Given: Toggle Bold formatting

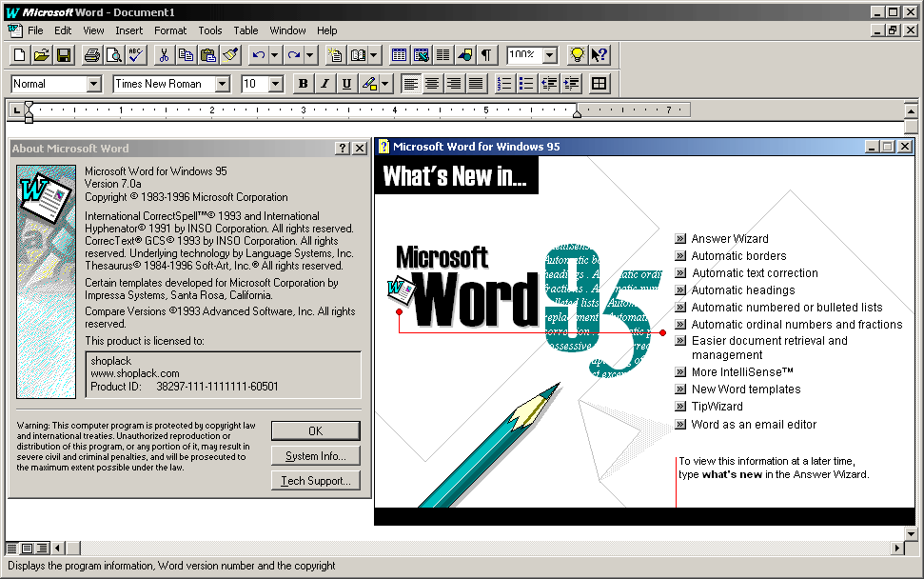Looking at the screenshot, I should [303, 84].
